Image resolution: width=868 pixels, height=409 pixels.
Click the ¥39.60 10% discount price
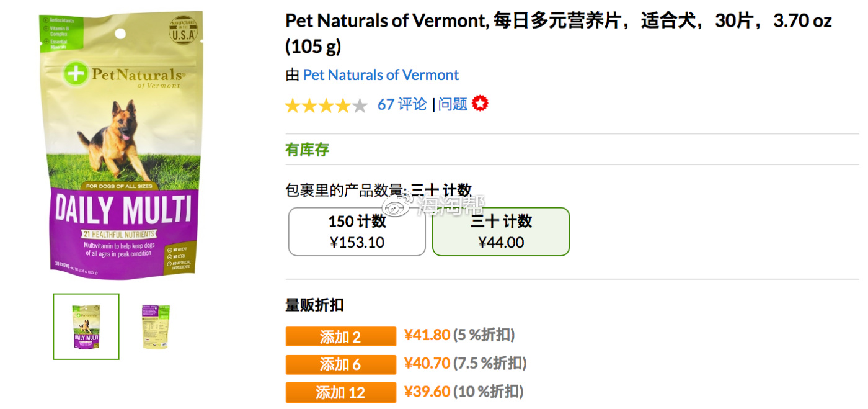coord(427,392)
